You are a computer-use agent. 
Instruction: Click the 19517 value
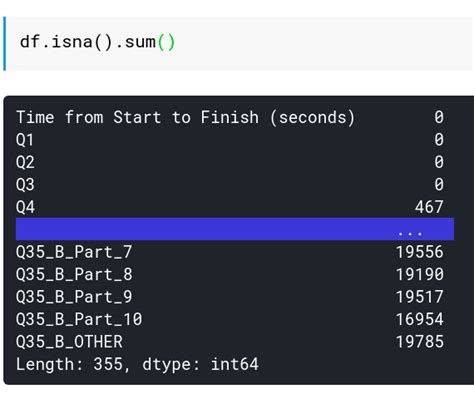(420, 297)
